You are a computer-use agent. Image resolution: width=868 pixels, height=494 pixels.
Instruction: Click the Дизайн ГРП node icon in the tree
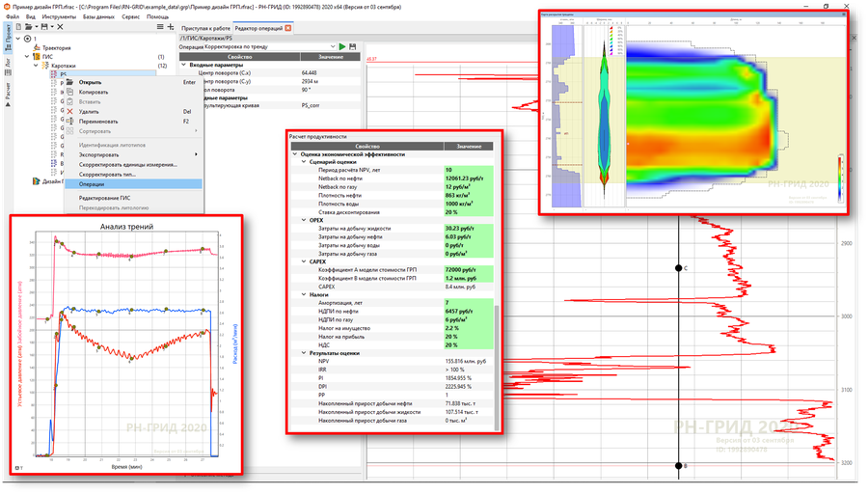point(36,181)
